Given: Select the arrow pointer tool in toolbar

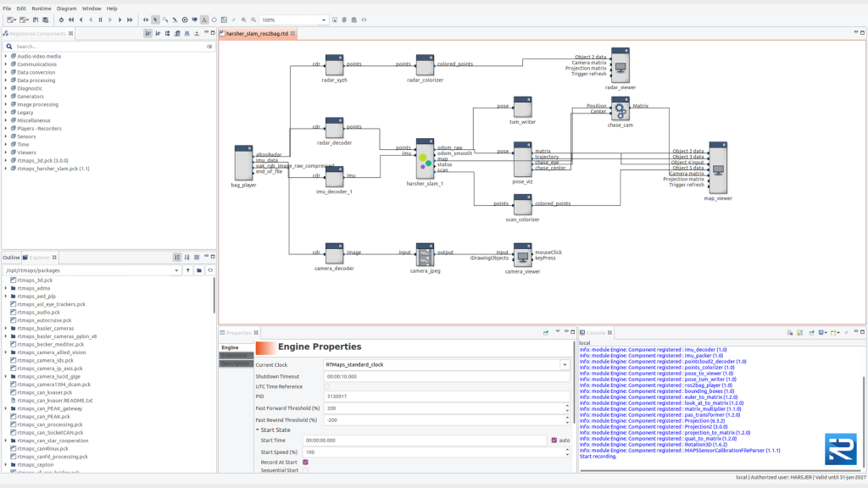Looking at the screenshot, I should coord(156,20).
